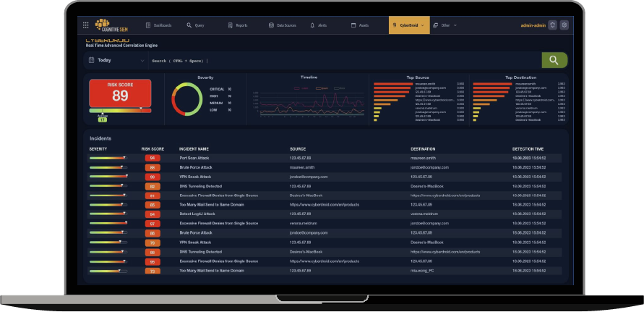Viewport: 644px width, 312px height.
Task: Open the apps grid menu icon
Action: click(x=87, y=25)
